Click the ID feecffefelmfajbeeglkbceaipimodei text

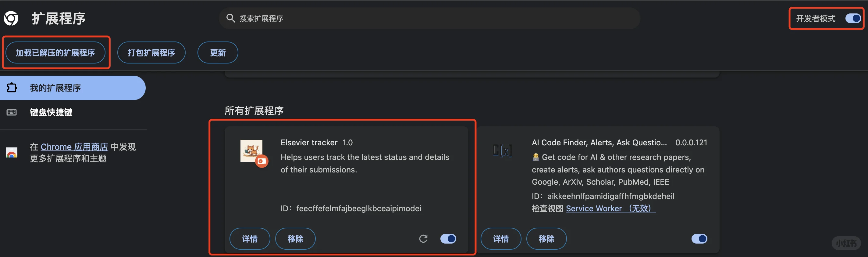[x=351, y=208]
